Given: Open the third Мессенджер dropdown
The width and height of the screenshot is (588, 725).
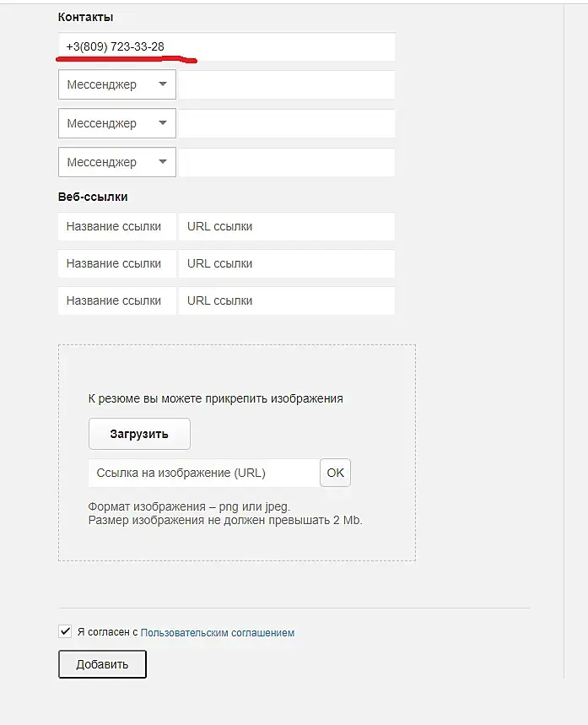Looking at the screenshot, I should (x=116, y=162).
